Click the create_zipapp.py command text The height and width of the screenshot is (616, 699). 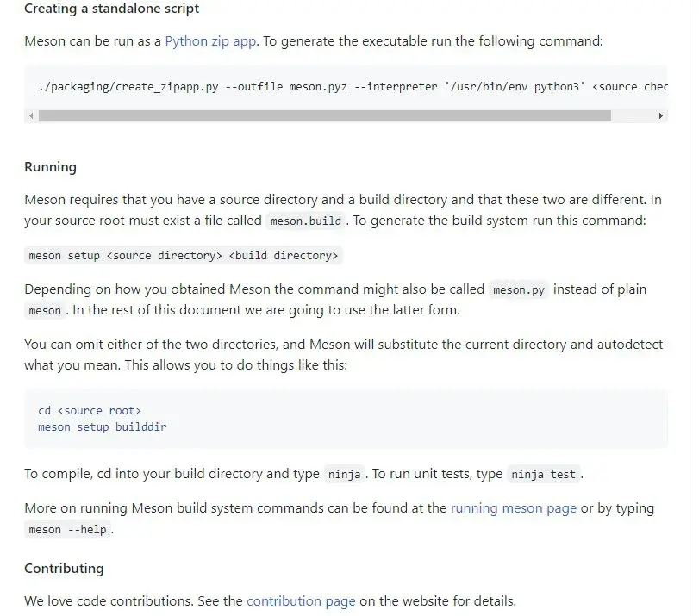(353, 86)
